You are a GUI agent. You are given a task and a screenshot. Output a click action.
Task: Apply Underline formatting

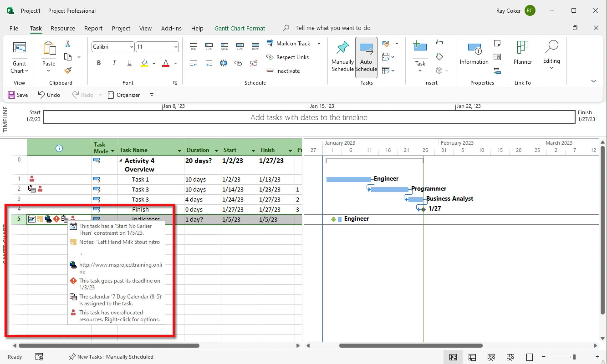[x=129, y=63]
